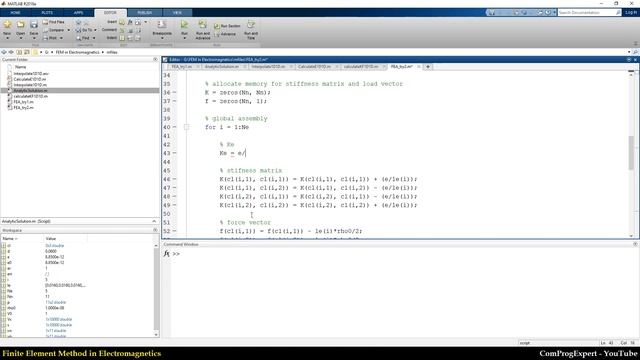Click the Save disk icon
This screenshot has width=640, height=360.
[x=34, y=25]
